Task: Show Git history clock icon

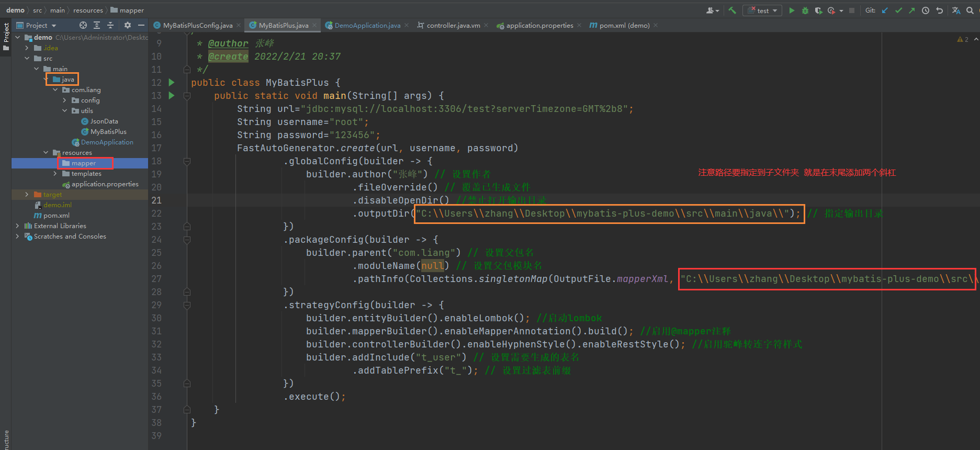Action: click(926, 10)
